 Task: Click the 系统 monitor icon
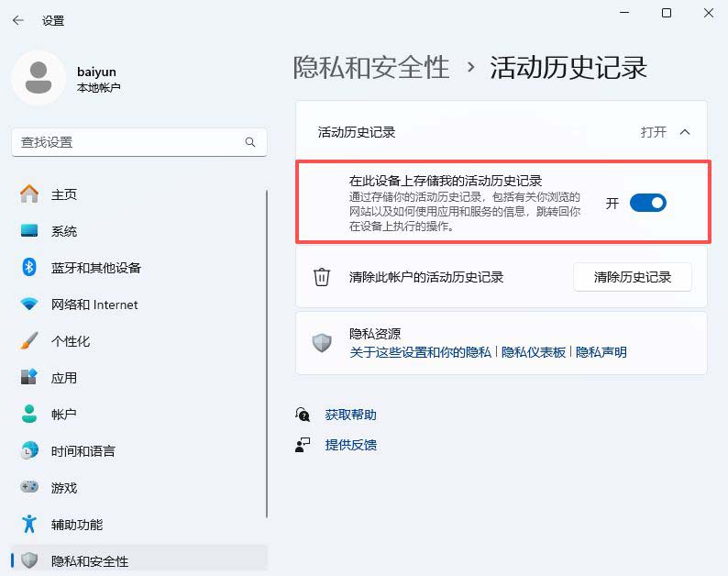(x=29, y=231)
